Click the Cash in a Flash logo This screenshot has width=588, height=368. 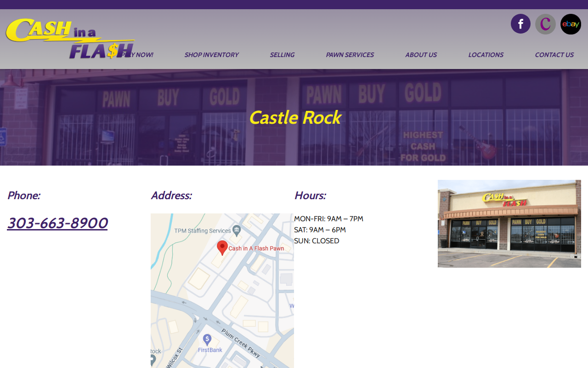pos(70,39)
